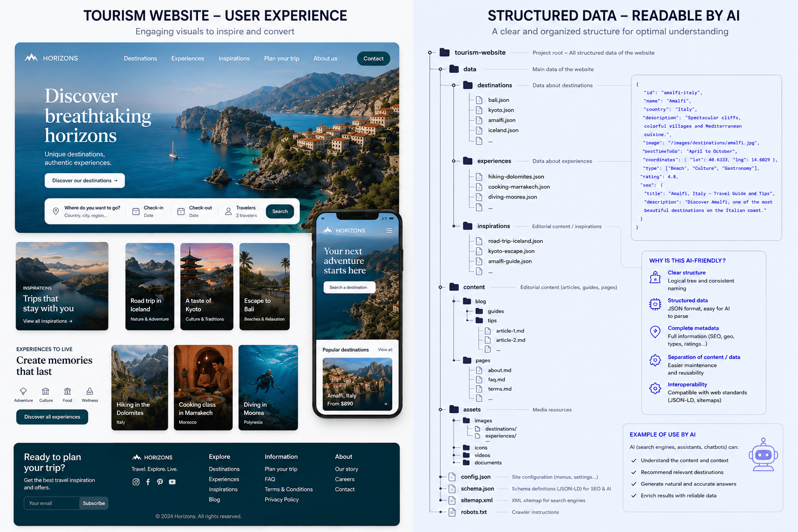Image resolution: width=798 pixels, height=532 pixels.
Task: Click the Complete metadata icon
Action: 655,331
